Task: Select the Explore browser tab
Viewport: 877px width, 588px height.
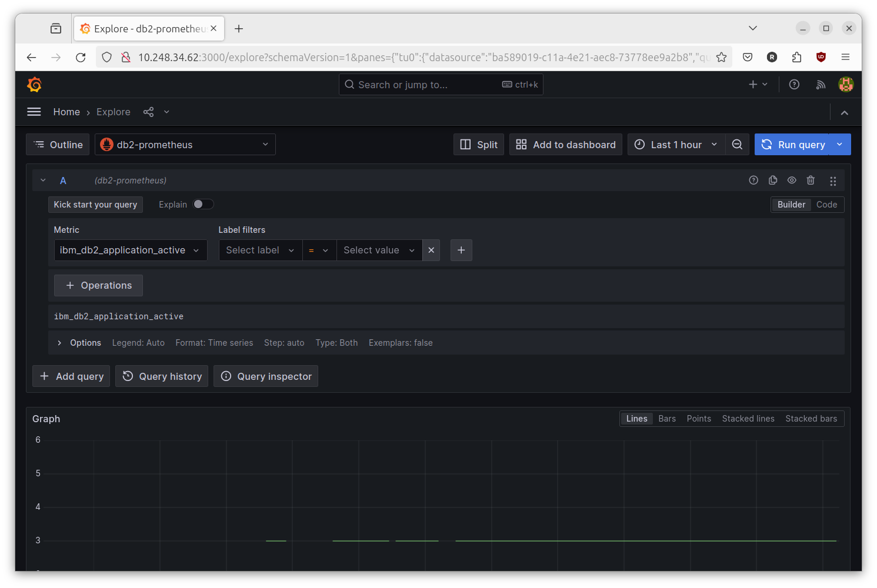Action: click(x=149, y=28)
